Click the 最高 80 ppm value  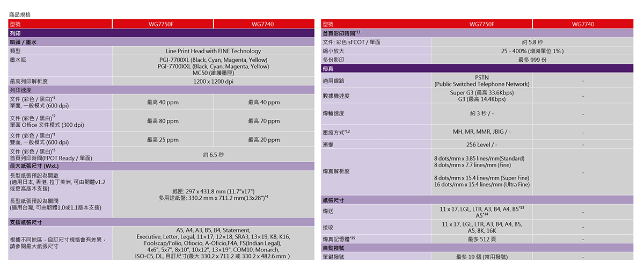pos(163,121)
